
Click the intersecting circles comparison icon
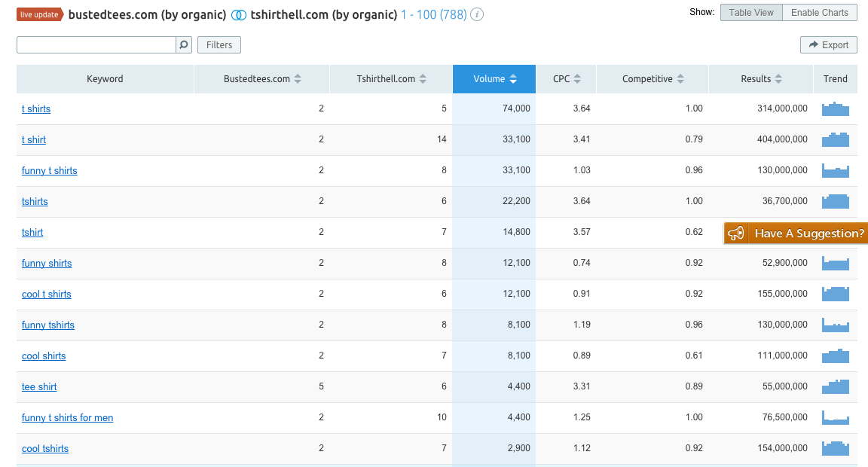pos(239,15)
